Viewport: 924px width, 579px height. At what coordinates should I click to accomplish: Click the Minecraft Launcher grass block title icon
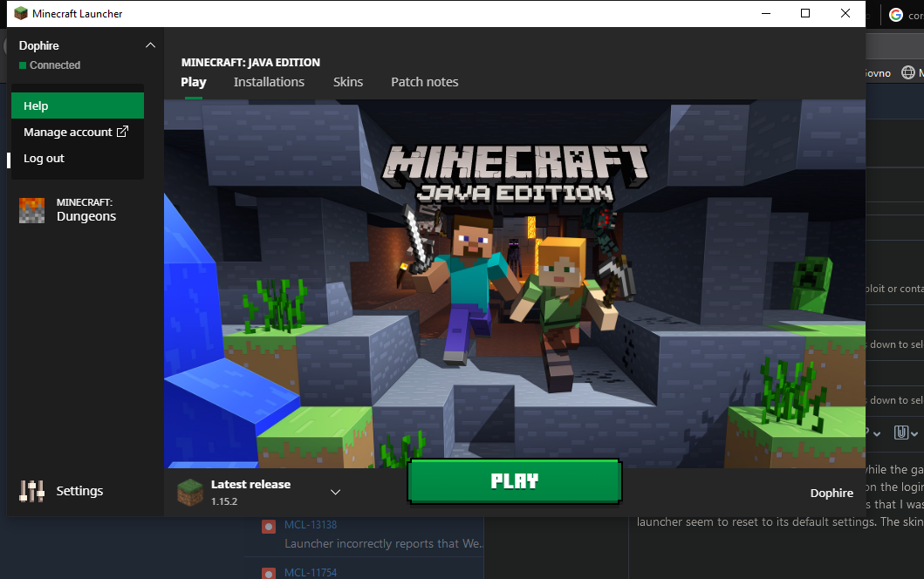pos(21,14)
